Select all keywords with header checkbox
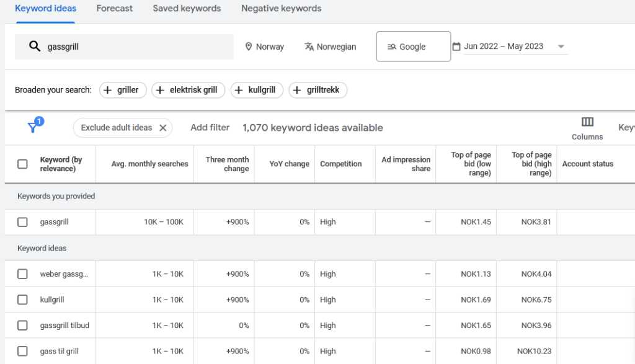 (22, 164)
